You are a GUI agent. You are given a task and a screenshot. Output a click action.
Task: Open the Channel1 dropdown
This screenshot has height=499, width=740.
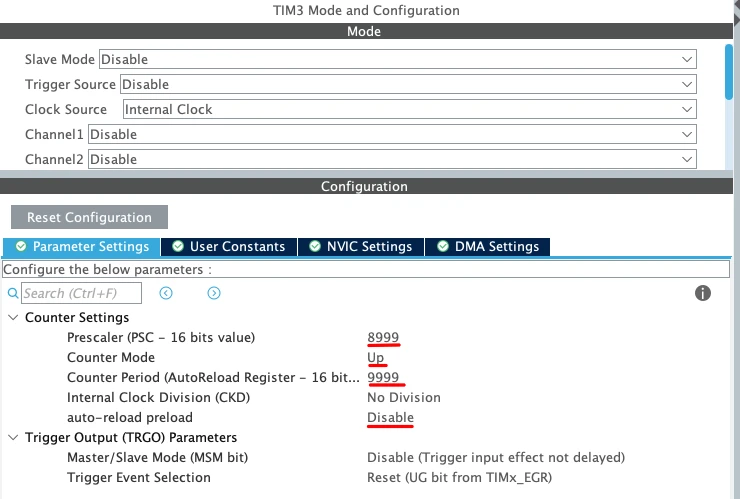(x=392, y=134)
